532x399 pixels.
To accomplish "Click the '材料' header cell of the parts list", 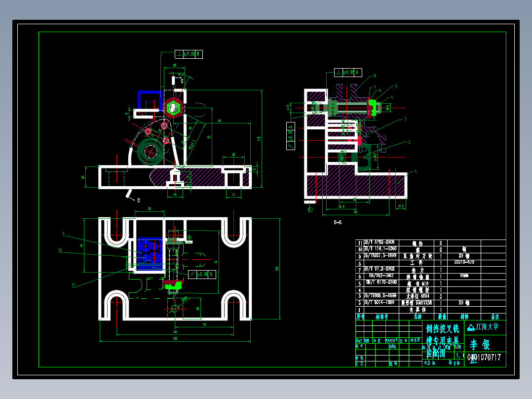I will click(464, 317).
